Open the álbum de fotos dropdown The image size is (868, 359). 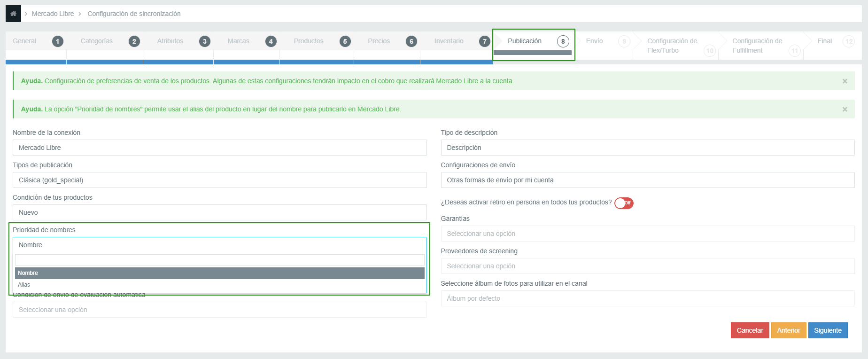[x=648, y=298]
